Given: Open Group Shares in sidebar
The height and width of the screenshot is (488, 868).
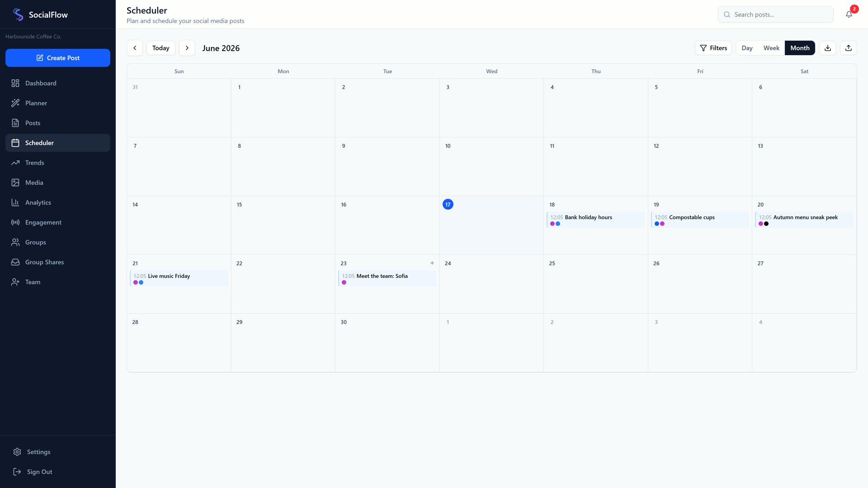Looking at the screenshot, I should coord(58,262).
